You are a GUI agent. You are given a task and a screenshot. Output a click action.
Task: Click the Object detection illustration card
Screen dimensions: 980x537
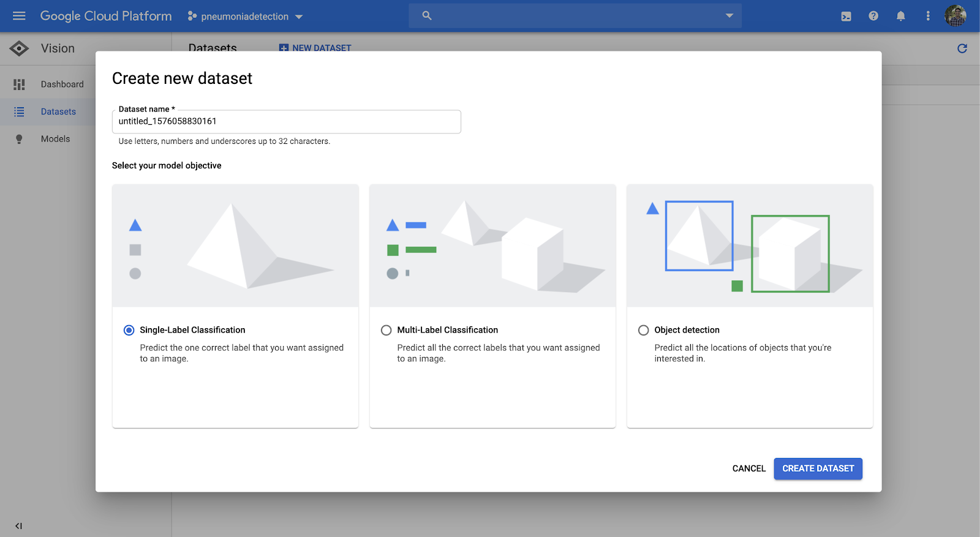(x=750, y=246)
